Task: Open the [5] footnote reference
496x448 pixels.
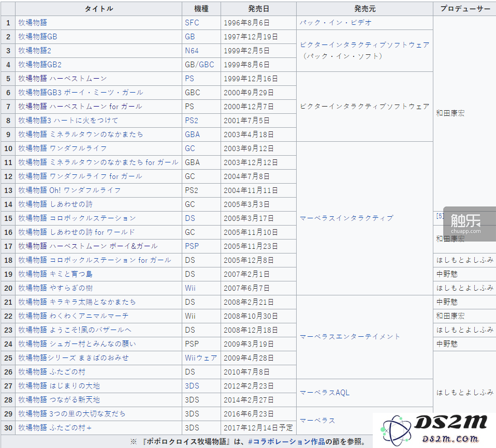Action: [440, 216]
